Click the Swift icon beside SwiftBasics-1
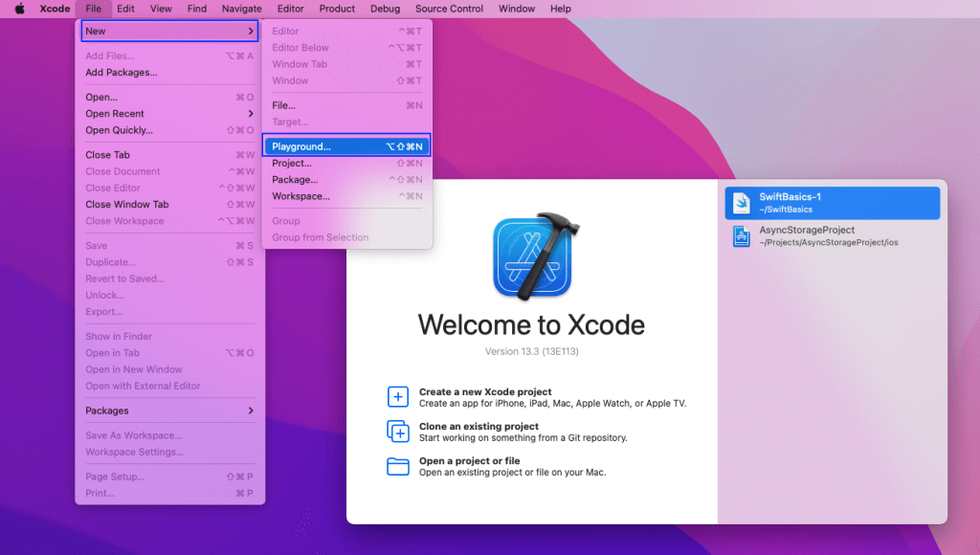Screen dimensions: 980x555 [x=742, y=203]
